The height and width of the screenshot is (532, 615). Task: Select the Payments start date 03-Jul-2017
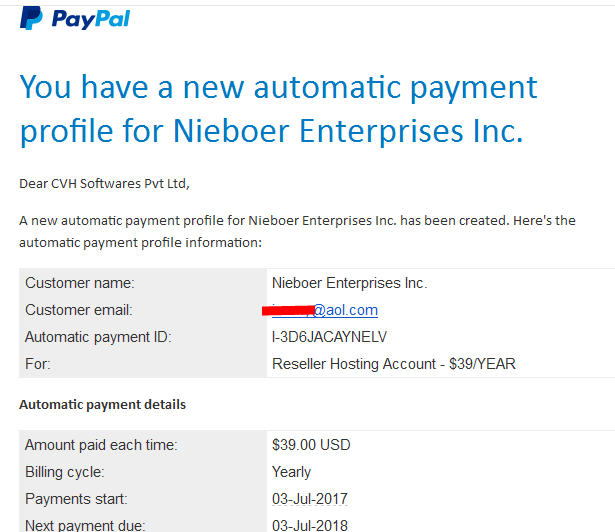tap(310, 499)
